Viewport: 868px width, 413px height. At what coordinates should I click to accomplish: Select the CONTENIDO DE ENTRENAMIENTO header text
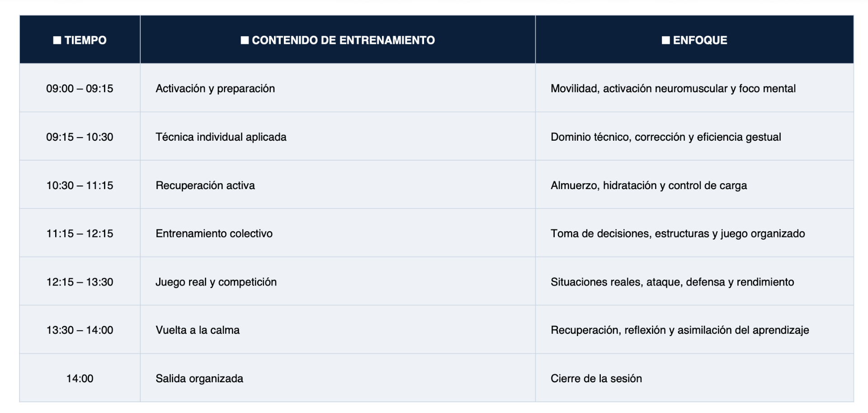point(343,40)
